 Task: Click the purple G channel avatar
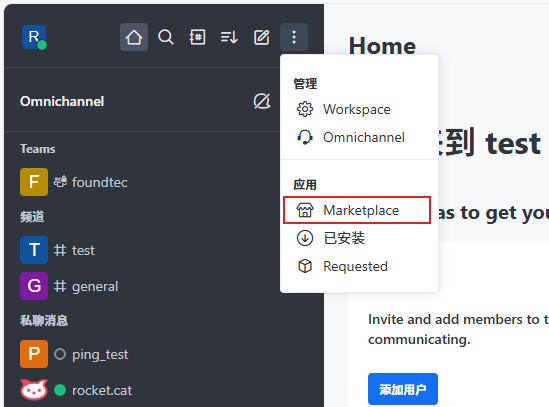34,286
